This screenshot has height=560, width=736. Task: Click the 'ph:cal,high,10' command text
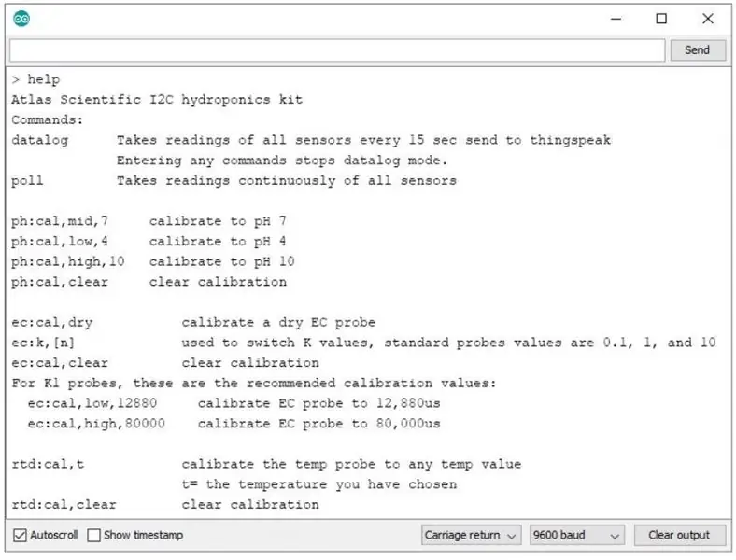pos(68,261)
